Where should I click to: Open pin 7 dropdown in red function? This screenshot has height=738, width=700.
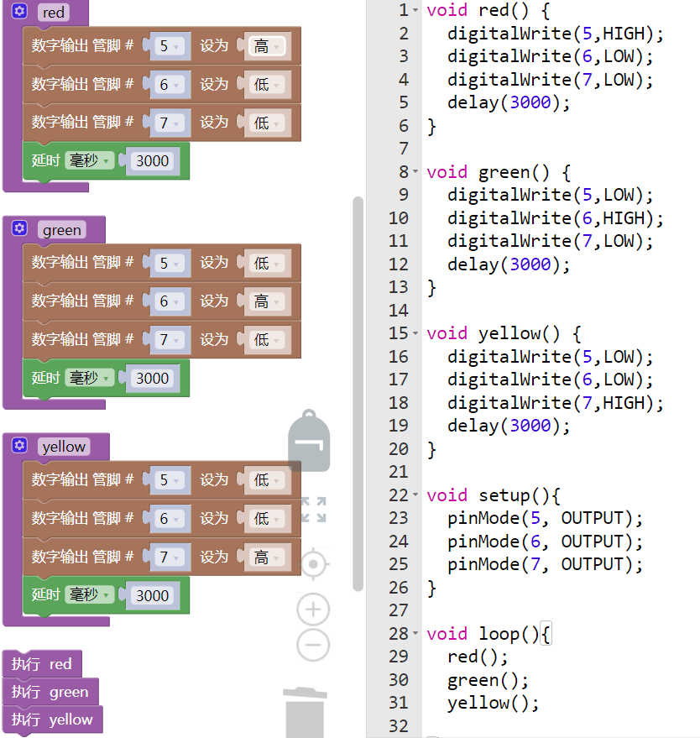pos(169,123)
